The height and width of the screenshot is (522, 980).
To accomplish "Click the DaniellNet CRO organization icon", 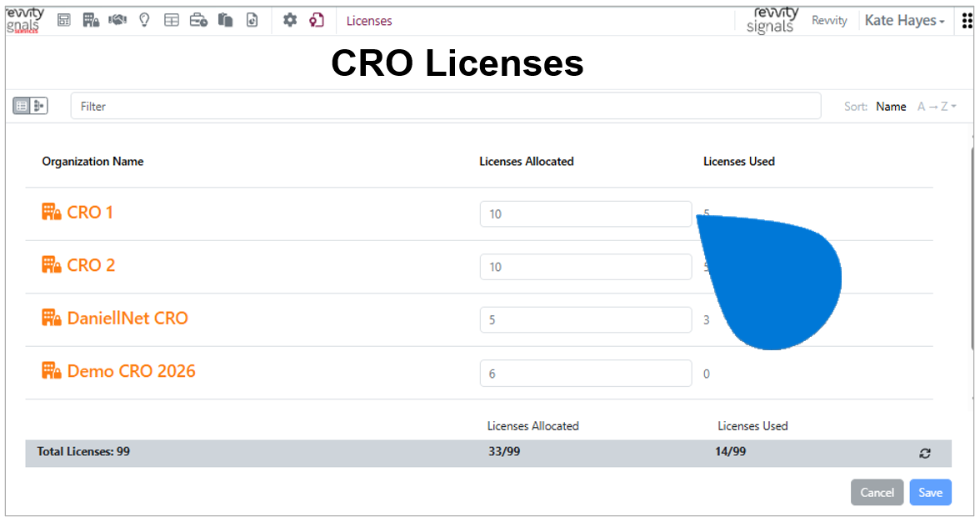I will (52, 318).
